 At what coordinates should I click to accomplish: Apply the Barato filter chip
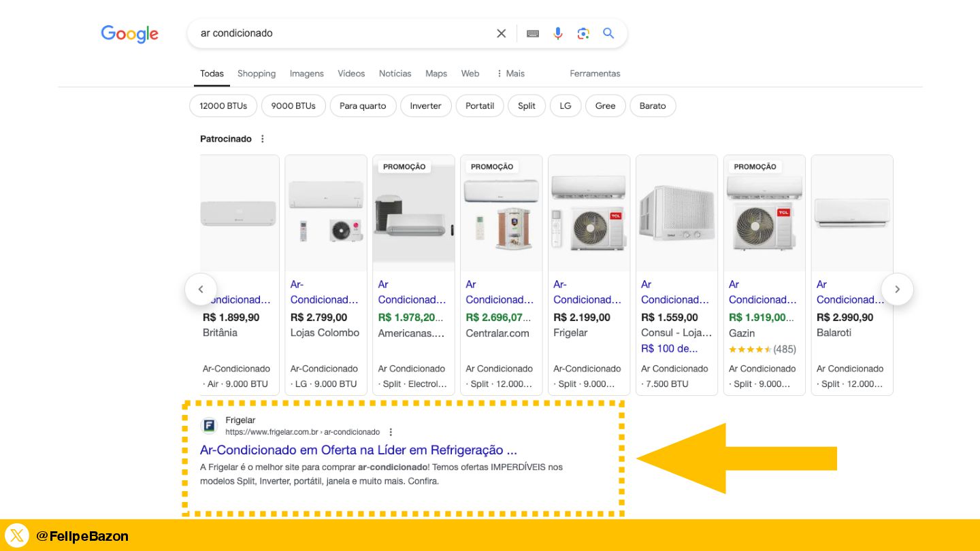pos(652,106)
